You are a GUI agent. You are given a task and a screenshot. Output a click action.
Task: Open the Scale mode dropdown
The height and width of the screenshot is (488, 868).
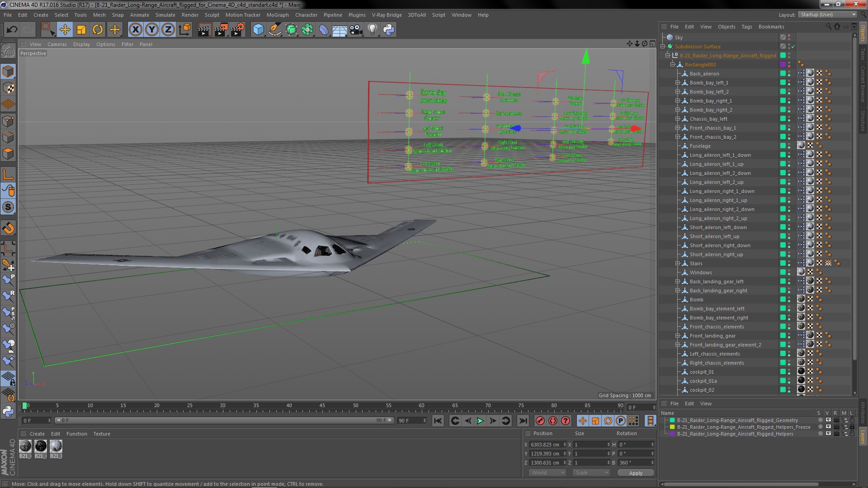coord(591,473)
